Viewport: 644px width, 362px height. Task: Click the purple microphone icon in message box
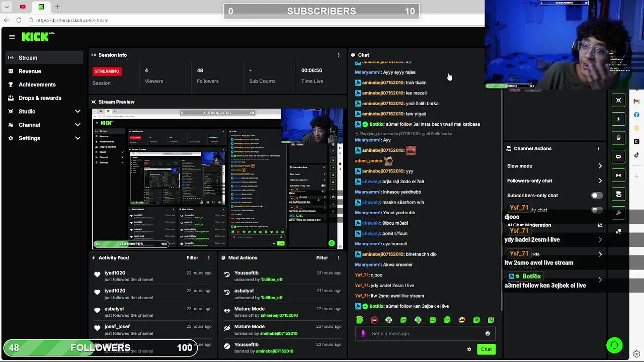coord(363,333)
